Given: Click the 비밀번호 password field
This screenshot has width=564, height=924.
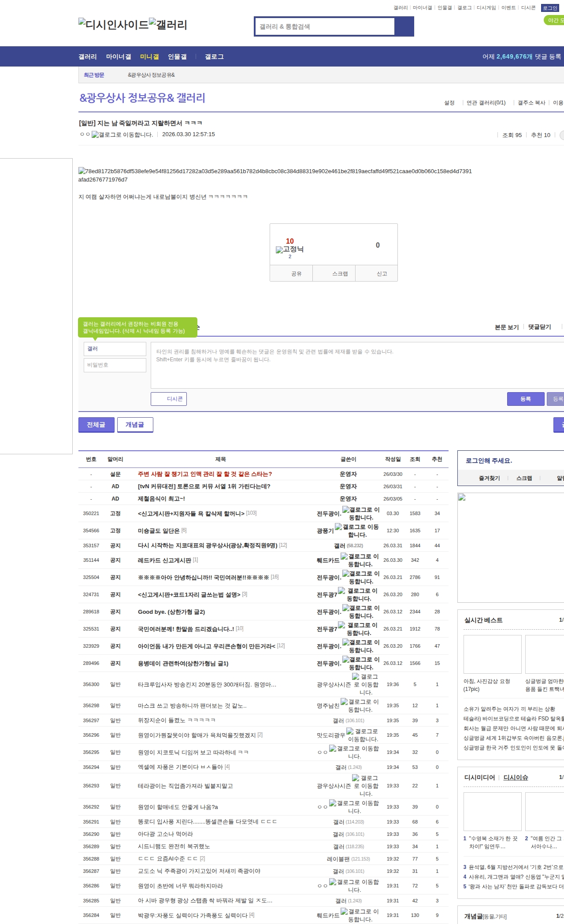Looking at the screenshot, I should 115,365.
